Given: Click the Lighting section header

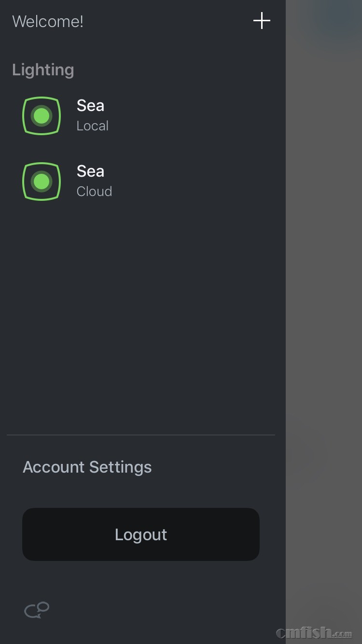Looking at the screenshot, I should click(43, 70).
